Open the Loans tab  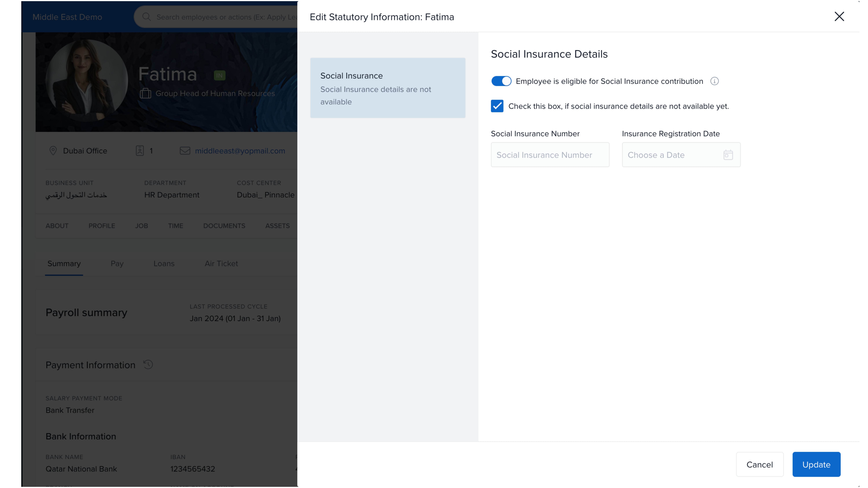164,264
